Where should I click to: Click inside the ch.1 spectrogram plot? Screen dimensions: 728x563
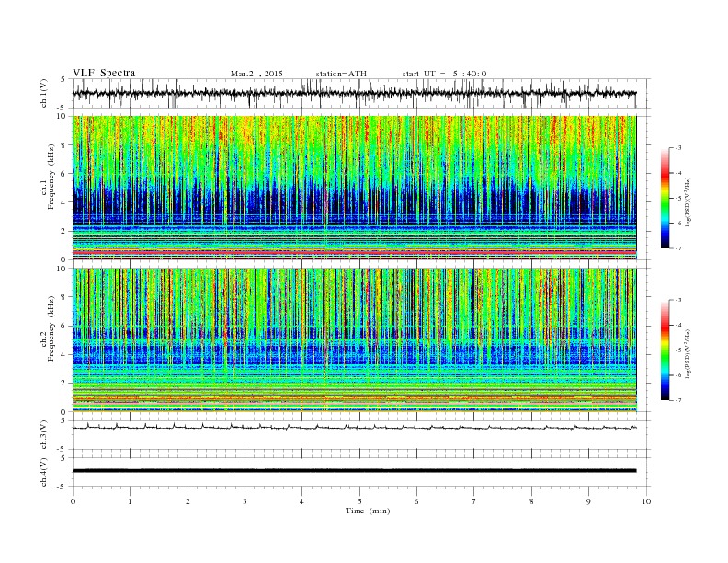pos(354,187)
